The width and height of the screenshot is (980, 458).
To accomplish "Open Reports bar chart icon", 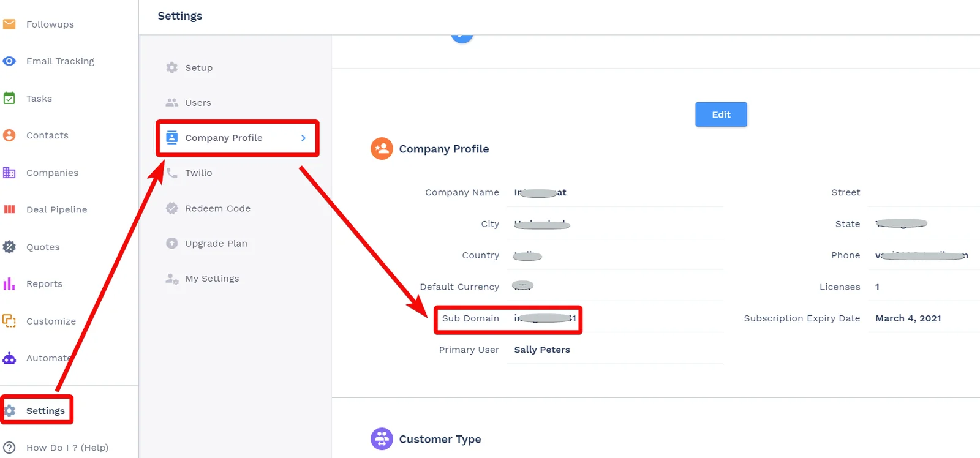I will pos(9,283).
